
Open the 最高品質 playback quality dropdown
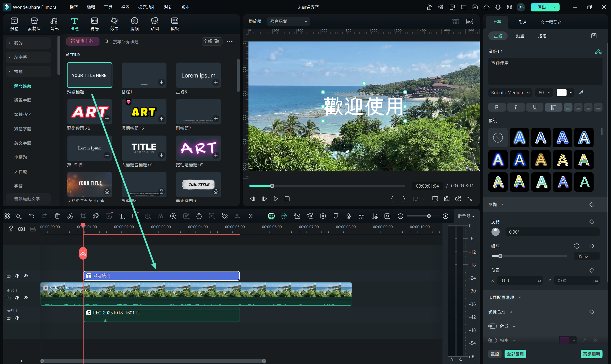(288, 22)
